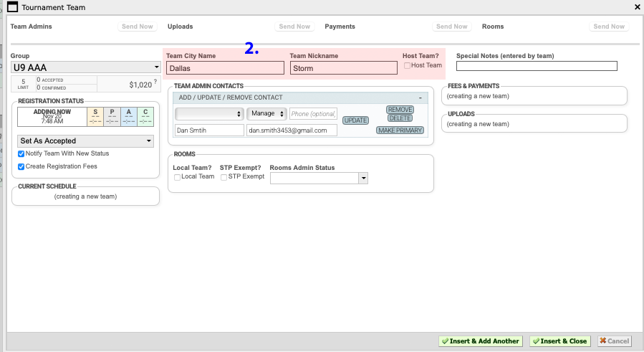The image size is (644, 352).
Task: Click the contact email field
Action: 292,130
